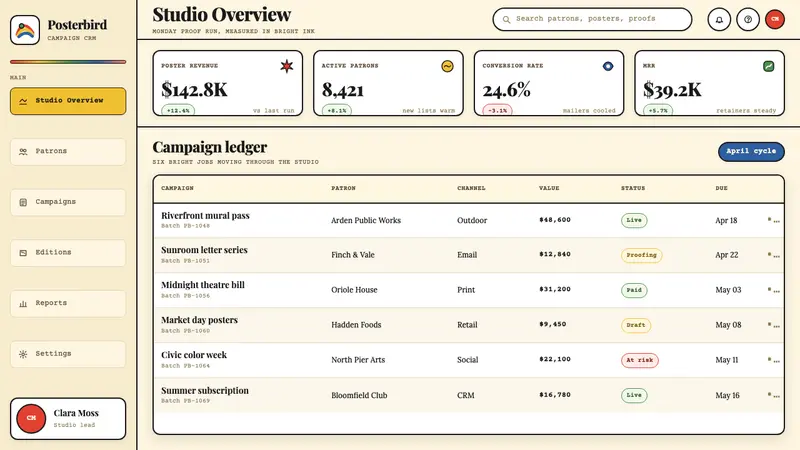
Task: Click the value '$31,200'
Action: pyautogui.click(x=555, y=289)
